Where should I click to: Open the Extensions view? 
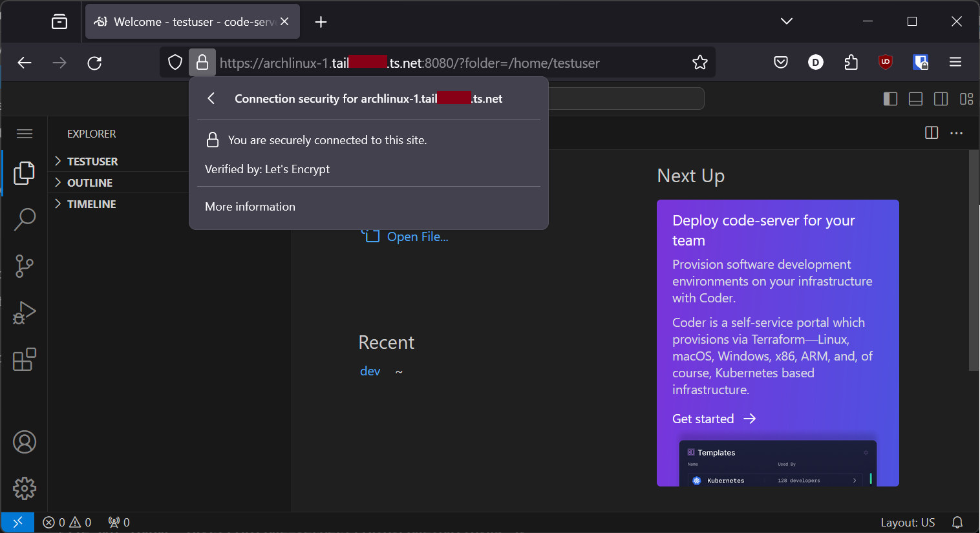24,359
